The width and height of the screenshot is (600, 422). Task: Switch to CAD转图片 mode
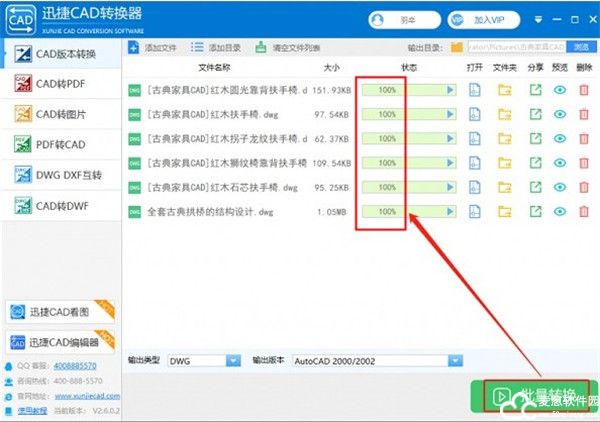(x=61, y=114)
